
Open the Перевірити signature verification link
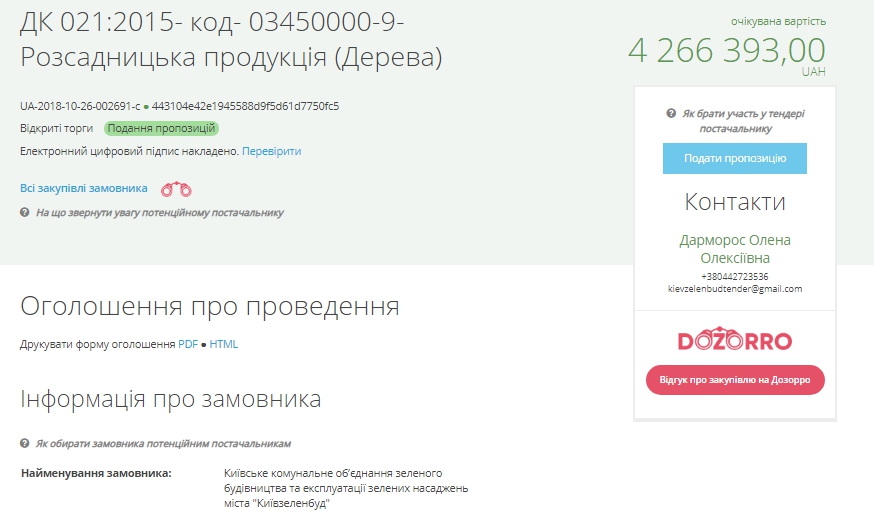(271, 152)
